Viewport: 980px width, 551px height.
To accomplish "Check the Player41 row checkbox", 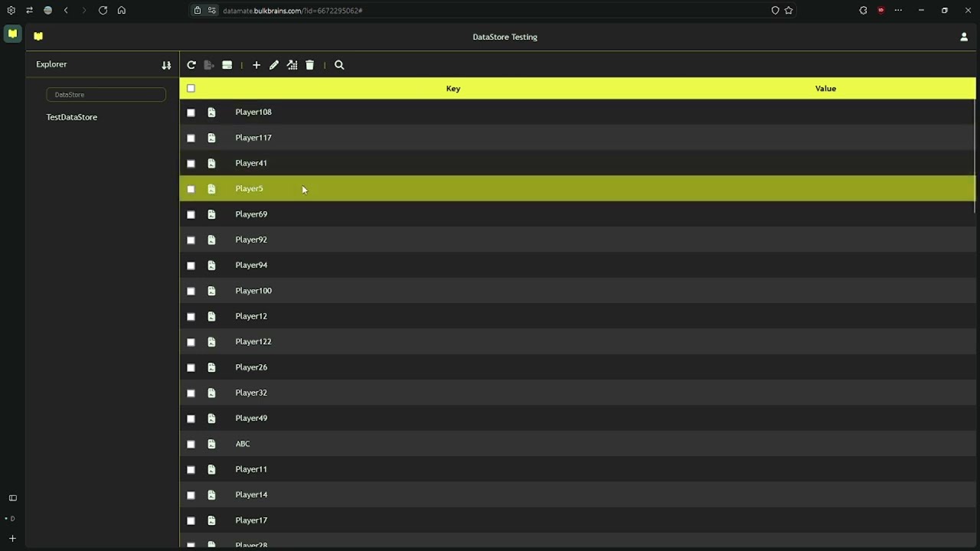I will point(191,163).
